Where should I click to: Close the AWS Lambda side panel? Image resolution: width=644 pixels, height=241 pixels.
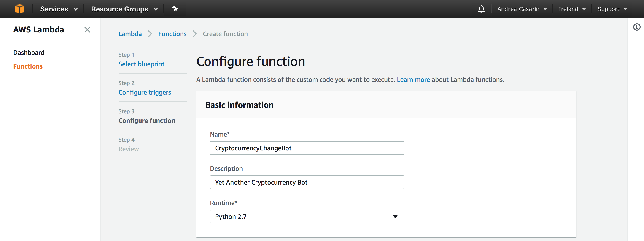click(87, 30)
